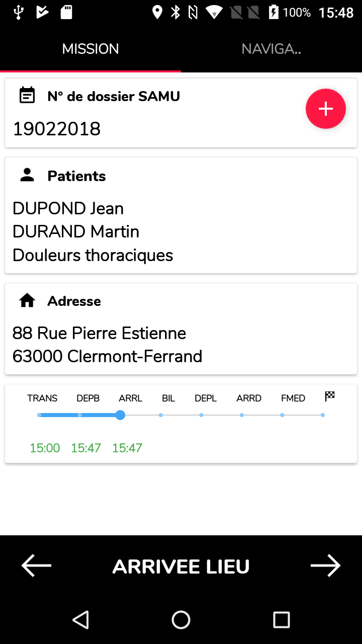Select the MISSION tab
Screen dimensions: 362x644
coord(90,49)
